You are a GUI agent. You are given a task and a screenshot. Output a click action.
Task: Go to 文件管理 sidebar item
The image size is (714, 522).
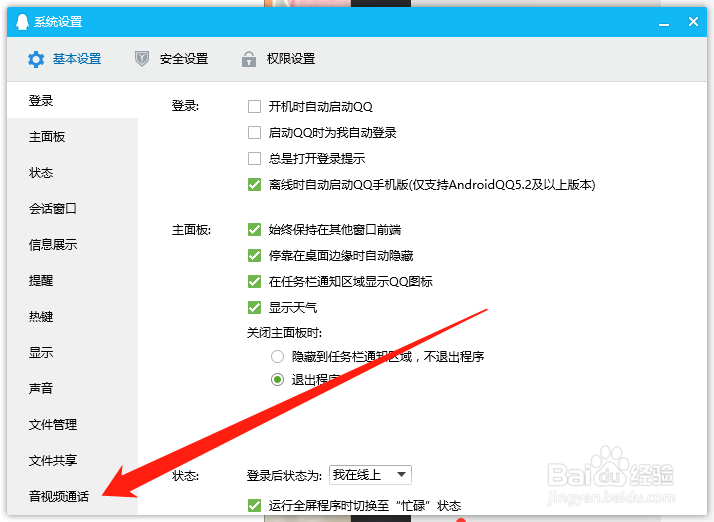coord(72,425)
